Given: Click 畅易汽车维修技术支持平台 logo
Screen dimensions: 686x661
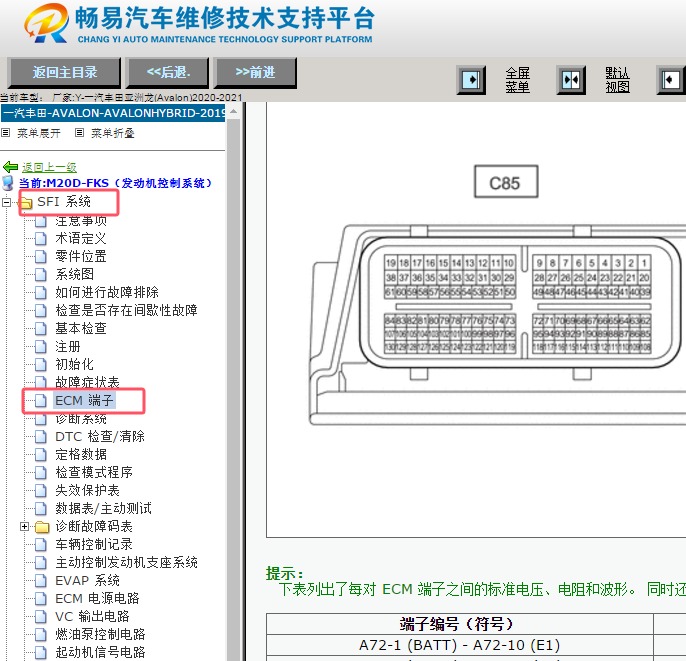Looking at the screenshot, I should [199, 24].
